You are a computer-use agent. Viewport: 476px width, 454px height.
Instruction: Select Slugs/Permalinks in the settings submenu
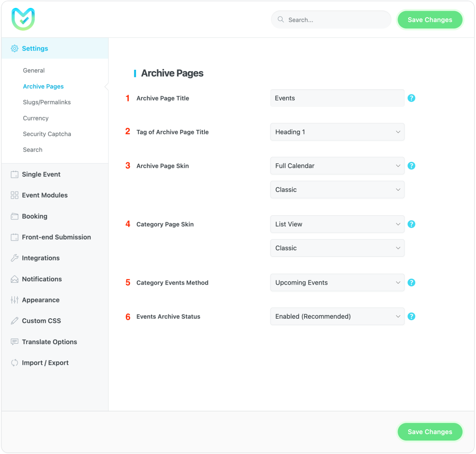[47, 102]
